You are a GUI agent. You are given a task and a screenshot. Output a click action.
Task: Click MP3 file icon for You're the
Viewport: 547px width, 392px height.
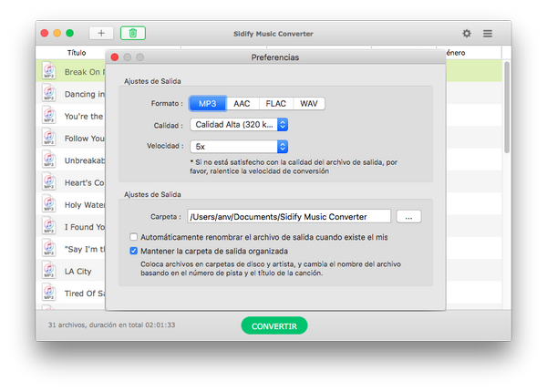point(49,115)
